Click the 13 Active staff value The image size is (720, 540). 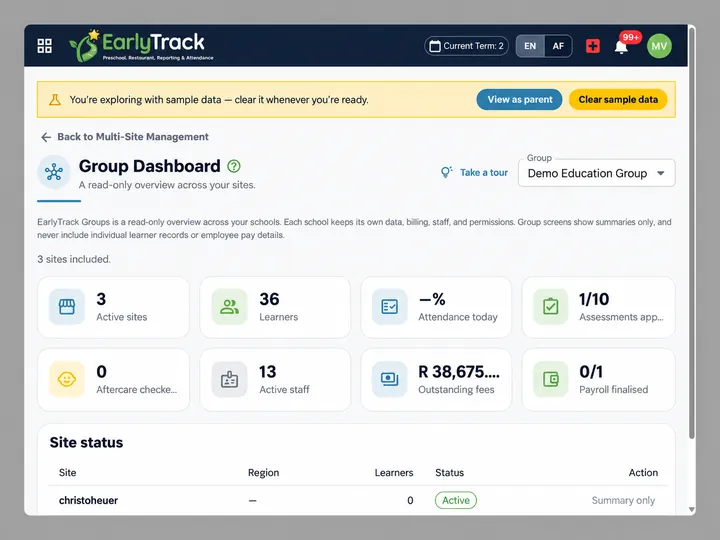coord(268,372)
